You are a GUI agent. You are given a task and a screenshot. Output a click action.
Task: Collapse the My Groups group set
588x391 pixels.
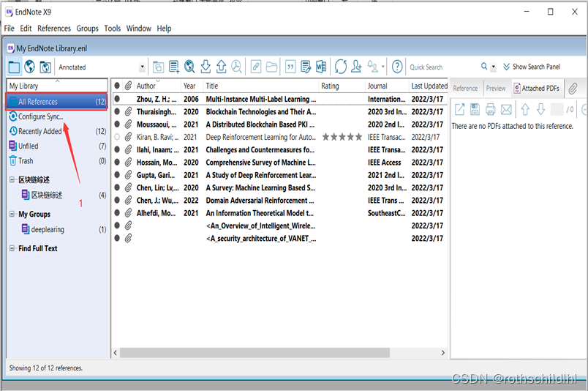click(x=12, y=215)
